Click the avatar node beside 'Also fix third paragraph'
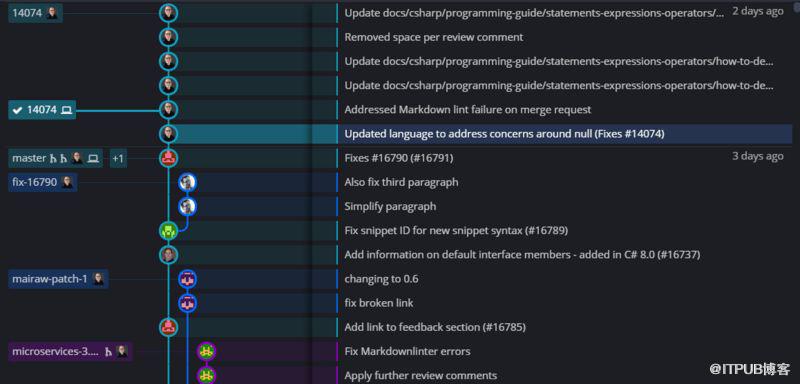This screenshot has height=384, width=800. [x=187, y=182]
